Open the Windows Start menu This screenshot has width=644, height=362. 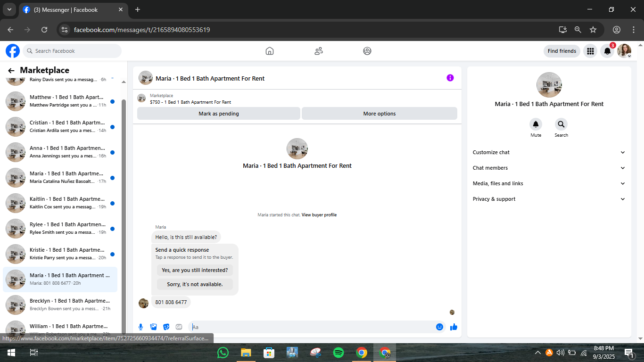coord(11,353)
